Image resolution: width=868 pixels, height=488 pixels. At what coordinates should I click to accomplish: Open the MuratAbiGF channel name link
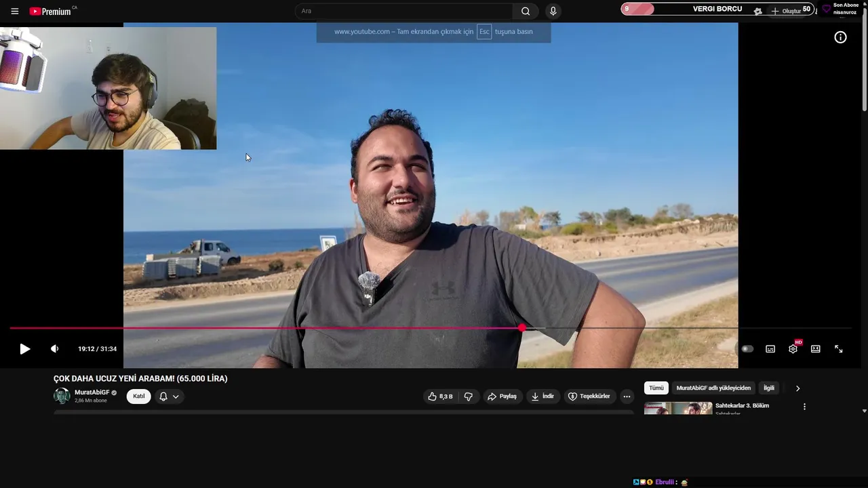click(x=92, y=392)
